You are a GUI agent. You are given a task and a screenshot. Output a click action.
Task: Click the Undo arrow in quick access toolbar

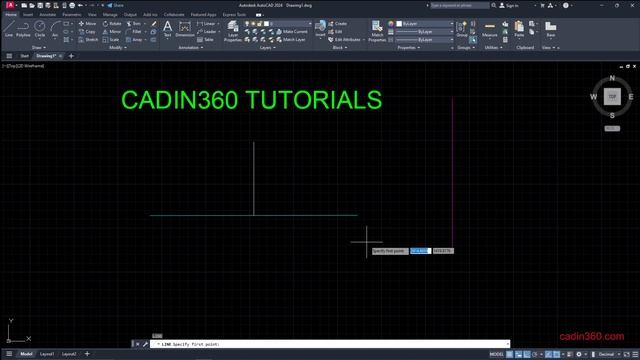(x=80, y=5)
